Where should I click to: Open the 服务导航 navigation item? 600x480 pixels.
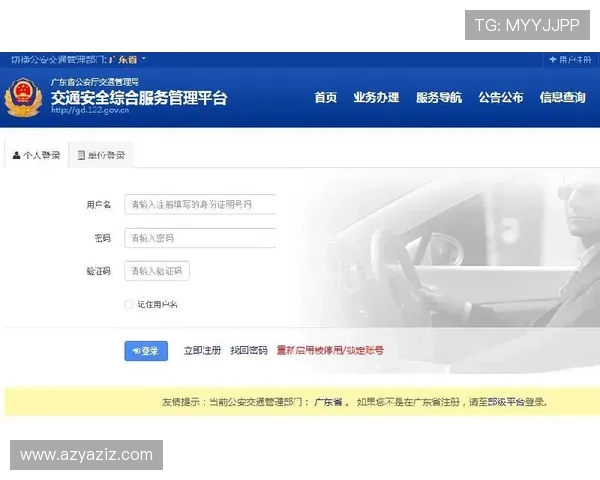tap(439, 98)
